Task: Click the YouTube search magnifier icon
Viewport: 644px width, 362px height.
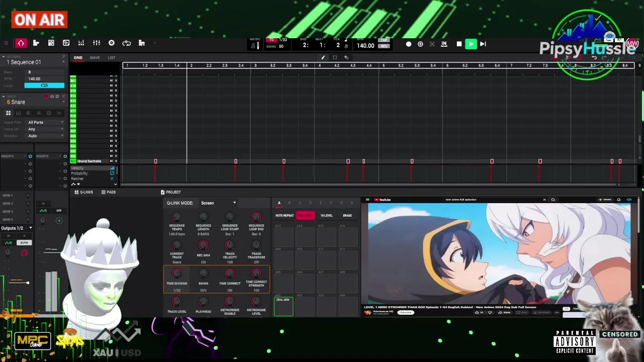Action: [553, 200]
